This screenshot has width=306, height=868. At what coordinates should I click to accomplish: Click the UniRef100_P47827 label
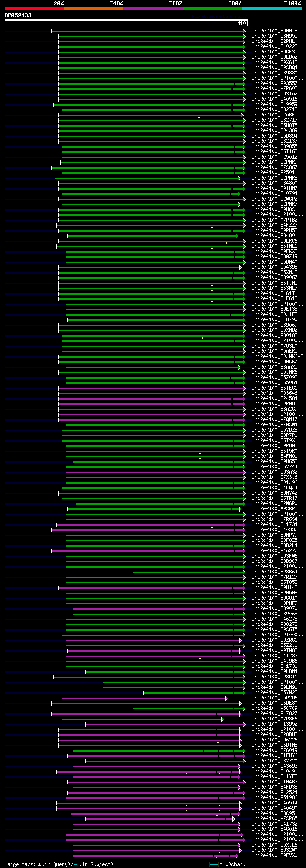click(x=274, y=714)
